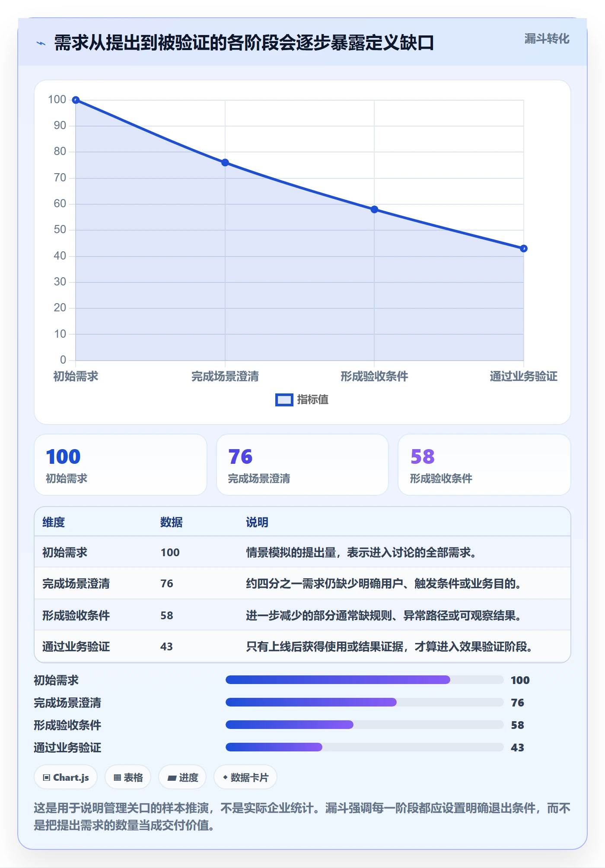Click the table value 76

pos(167,583)
